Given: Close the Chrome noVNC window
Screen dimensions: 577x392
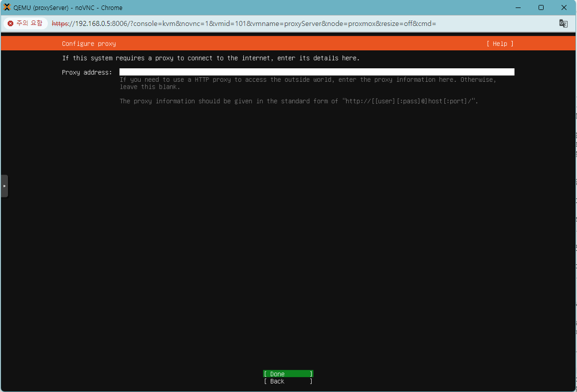Looking at the screenshot, I should 564,7.
